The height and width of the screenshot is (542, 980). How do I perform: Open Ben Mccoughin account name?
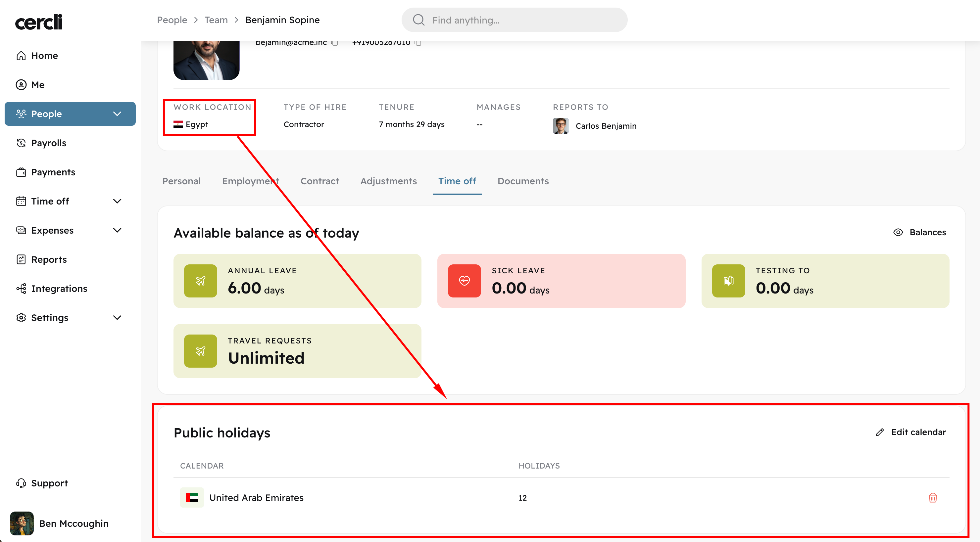click(x=74, y=523)
